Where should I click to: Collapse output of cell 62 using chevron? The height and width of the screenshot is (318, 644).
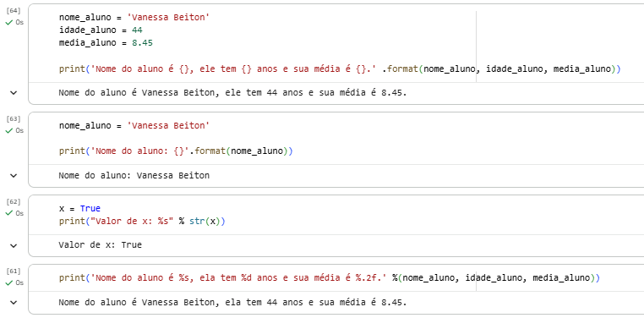pyautogui.click(x=14, y=246)
